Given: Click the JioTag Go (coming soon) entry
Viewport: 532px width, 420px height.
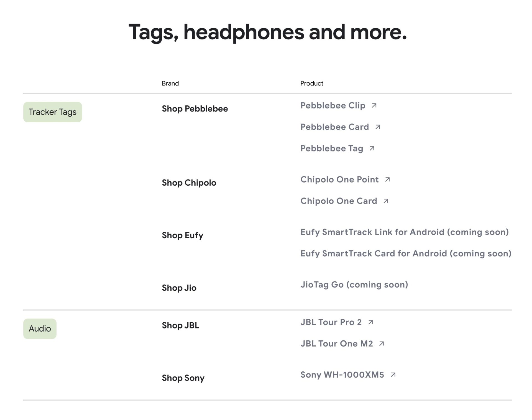Looking at the screenshot, I should pos(354,285).
